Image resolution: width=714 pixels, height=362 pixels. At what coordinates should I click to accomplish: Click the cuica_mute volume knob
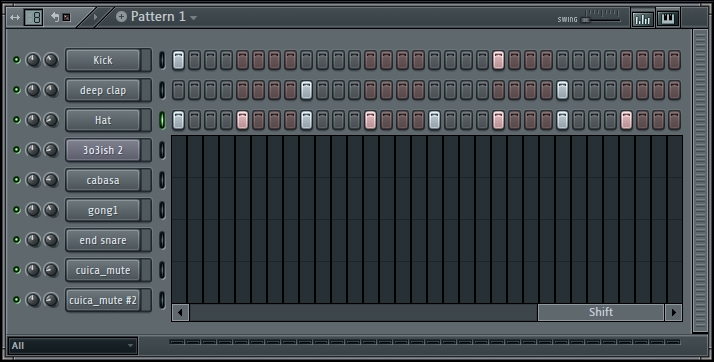pos(51,270)
